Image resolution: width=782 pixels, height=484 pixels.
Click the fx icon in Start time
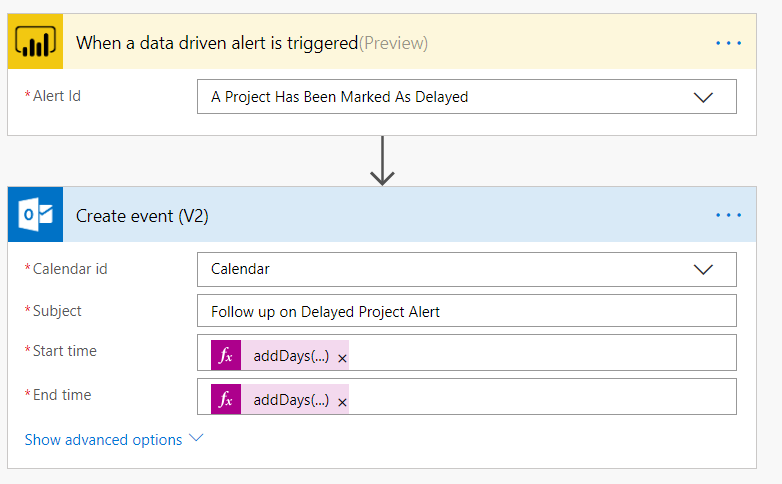click(226, 355)
